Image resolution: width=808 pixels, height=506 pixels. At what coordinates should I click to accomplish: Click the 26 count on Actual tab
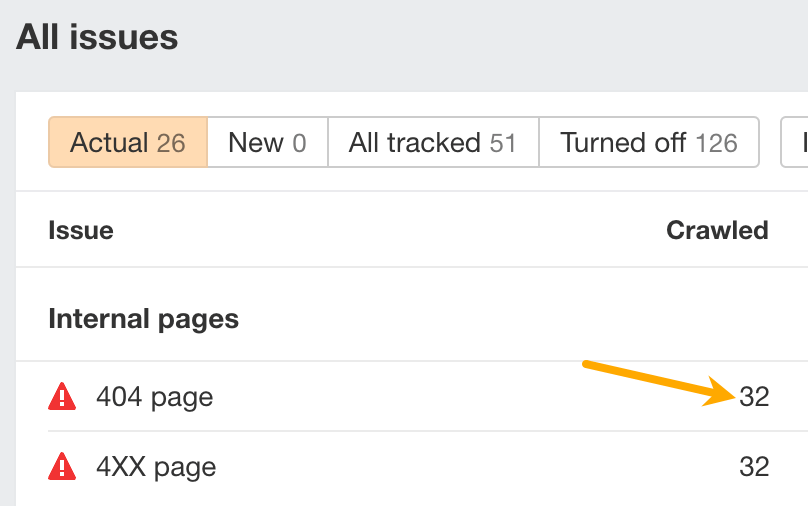(x=171, y=142)
